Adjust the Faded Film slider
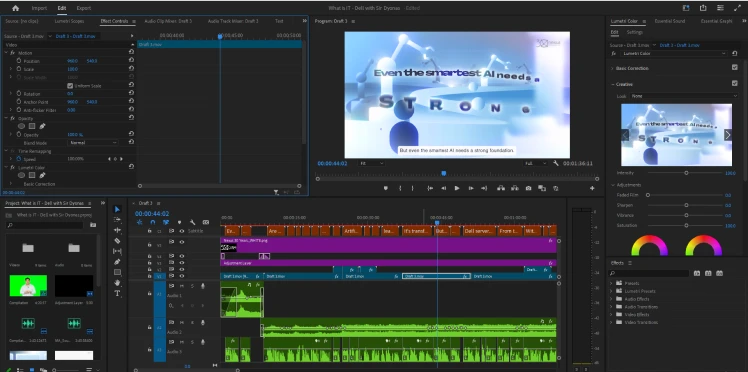This screenshot has width=748, height=372. (x=686, y=195)
